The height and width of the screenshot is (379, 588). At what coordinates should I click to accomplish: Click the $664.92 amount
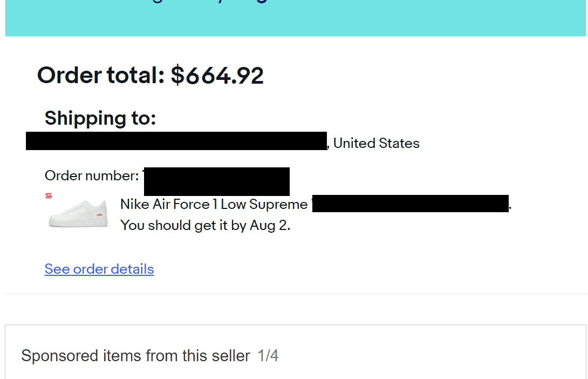point(217,75)
